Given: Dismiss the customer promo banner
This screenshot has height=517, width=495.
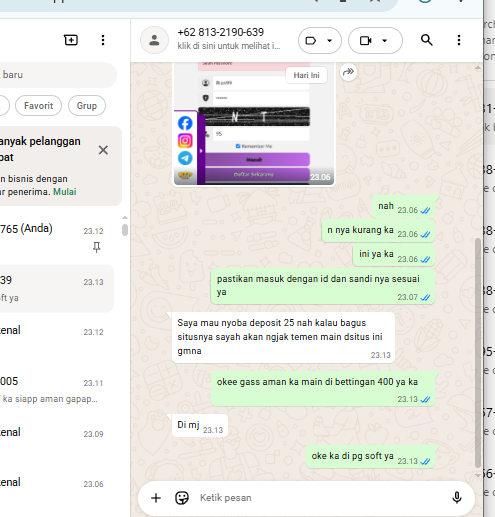Looking at the screenshot, I should point(103,150).
